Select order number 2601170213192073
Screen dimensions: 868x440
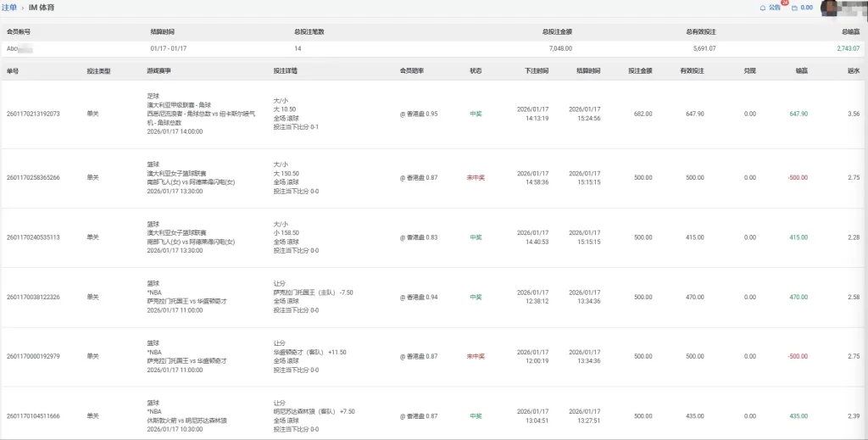tap(33, 114)
